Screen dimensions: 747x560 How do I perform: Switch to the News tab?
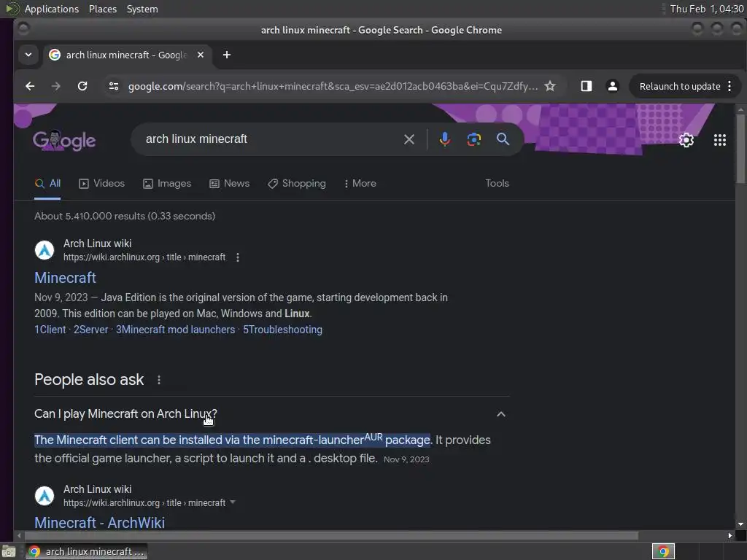(230, 183)
